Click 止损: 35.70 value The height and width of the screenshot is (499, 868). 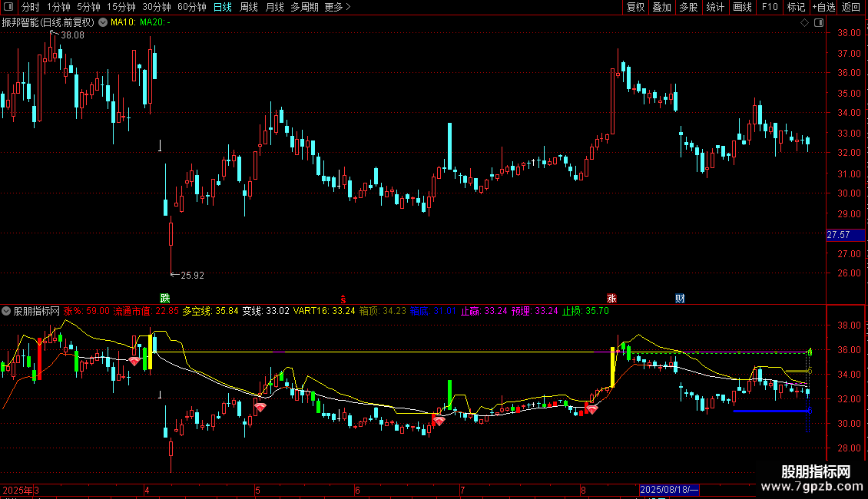[x=585, y=312]
